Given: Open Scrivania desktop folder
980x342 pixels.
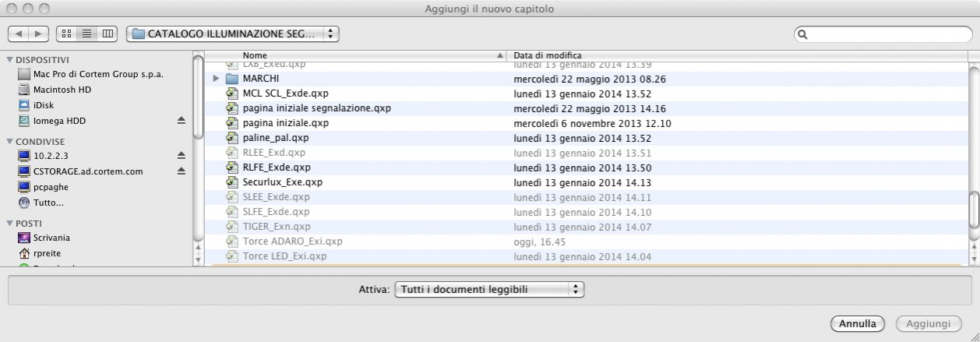Looking at the screenshot, I should [x=51, y=238].
